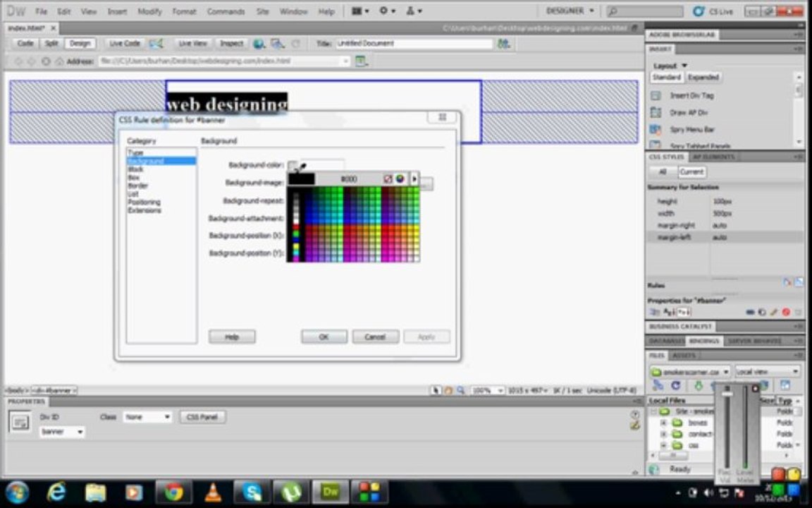Open the DESIGNER workspace dropdown
The height and width of the screenshot is (508, 812).
pos(570,11)
